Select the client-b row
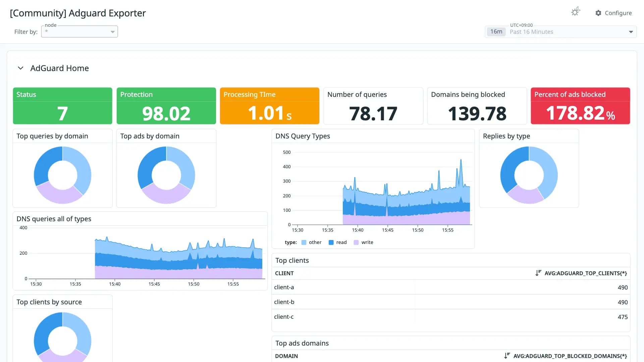The image size is (644, 362). [451, 302]
